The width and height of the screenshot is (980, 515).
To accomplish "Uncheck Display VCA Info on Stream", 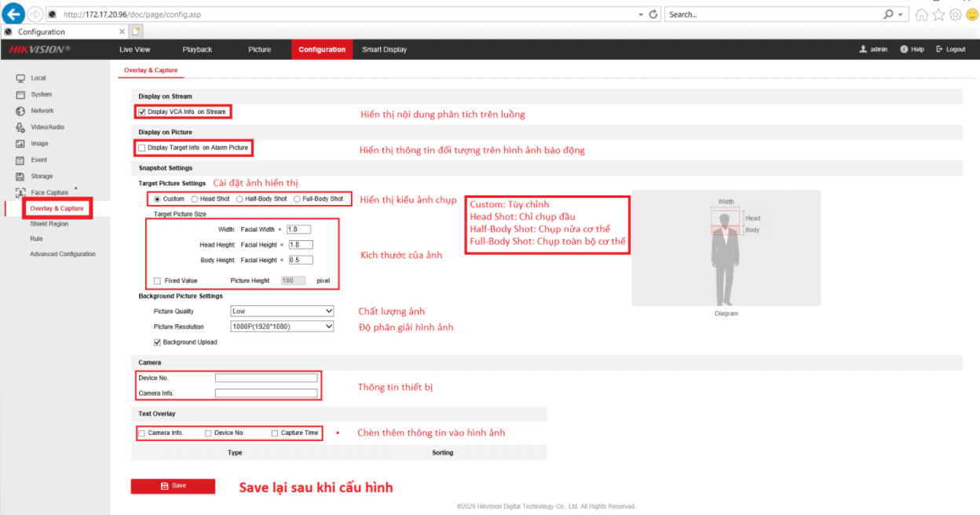I will pos(142,111).
